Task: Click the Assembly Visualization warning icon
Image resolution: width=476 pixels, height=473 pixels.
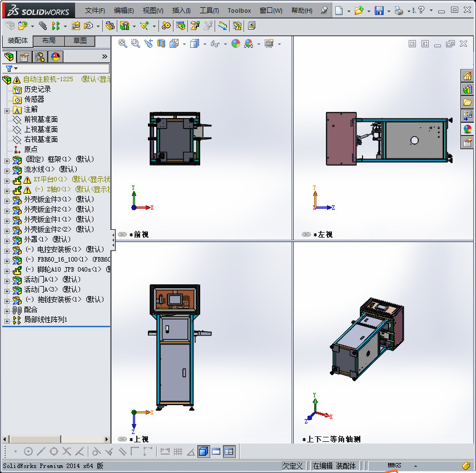Action: point(237,26)
